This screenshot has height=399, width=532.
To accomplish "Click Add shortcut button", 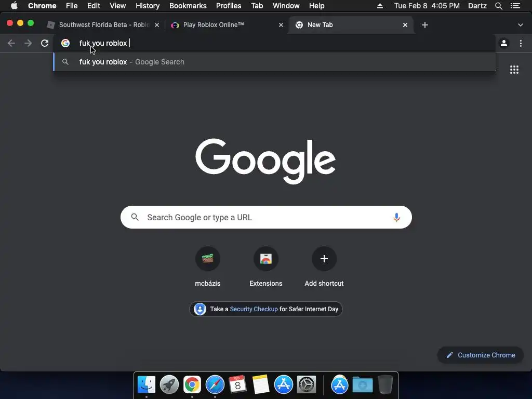I will click(324, 267).
